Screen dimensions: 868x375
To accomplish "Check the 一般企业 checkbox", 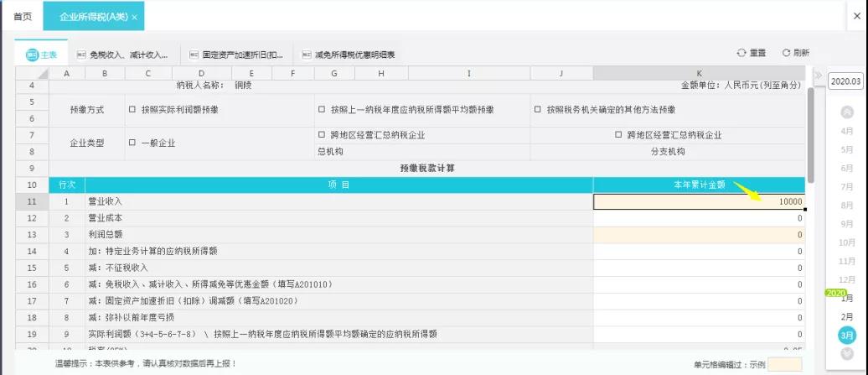I will [132, 143].
